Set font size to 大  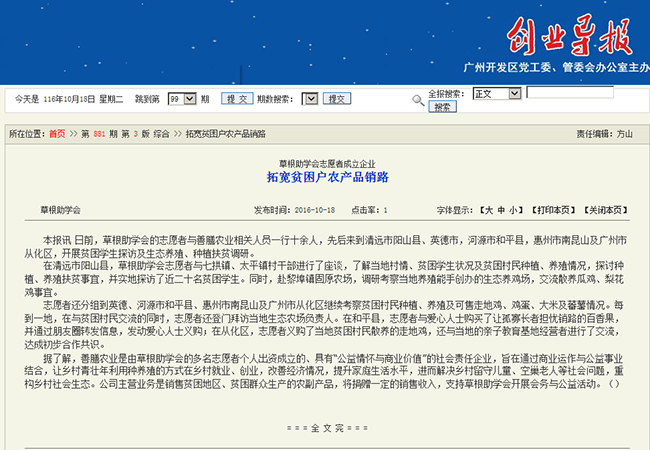point(487,211)
